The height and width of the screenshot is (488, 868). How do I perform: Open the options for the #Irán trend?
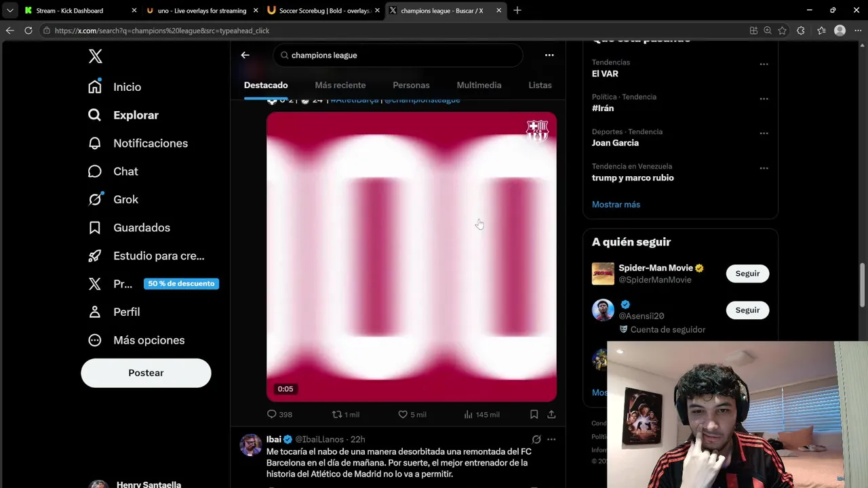[764, 99]
